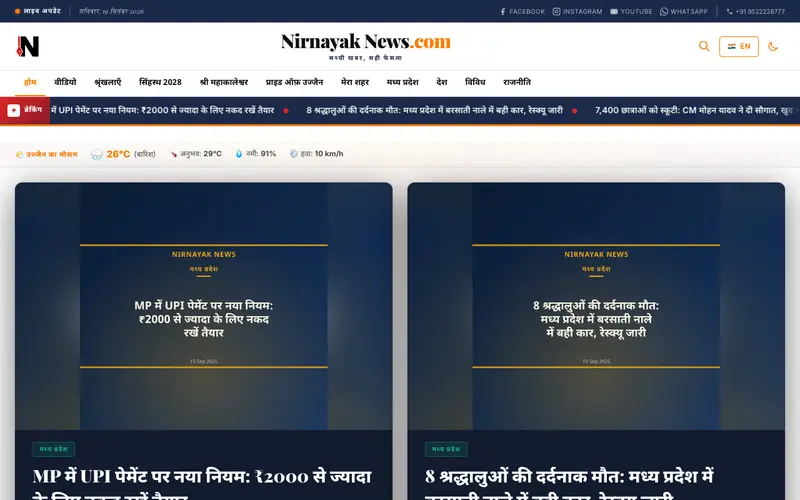Click the YouTube logo icon
The width and height of the screenshot is (800, 500).
614,11
